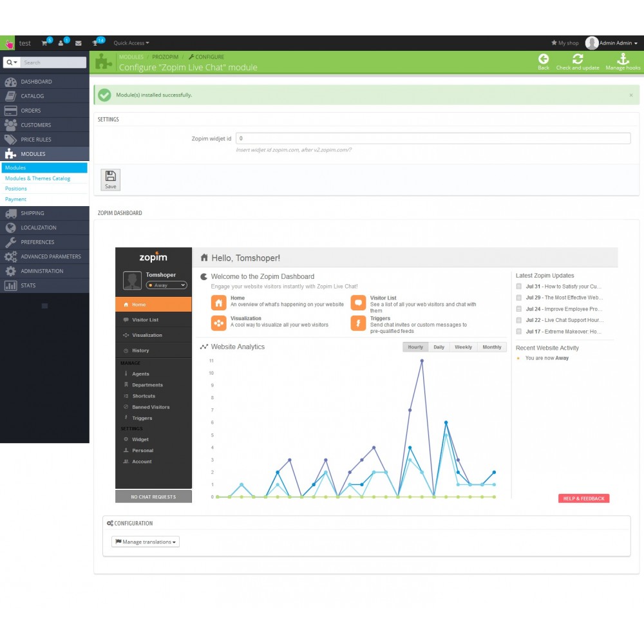
Task: Click the MODULES breadcrumb link
Action: [131, 57]
